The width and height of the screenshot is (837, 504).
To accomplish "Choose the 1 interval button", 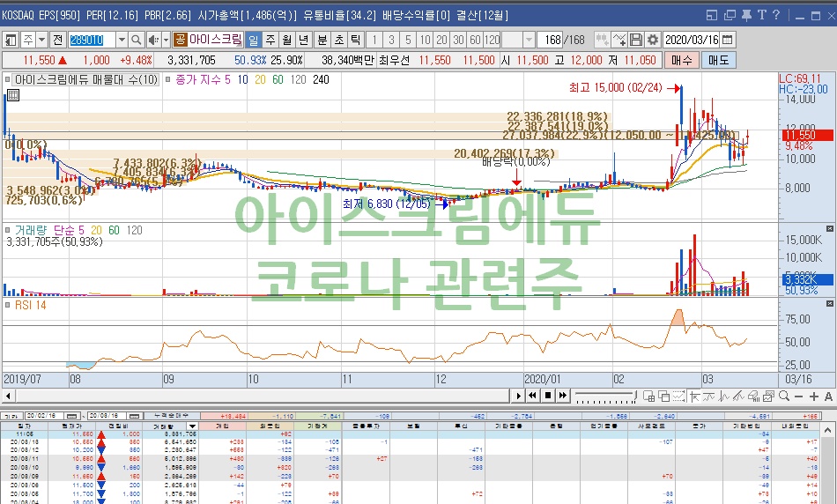I will click(x=374, y=40).
